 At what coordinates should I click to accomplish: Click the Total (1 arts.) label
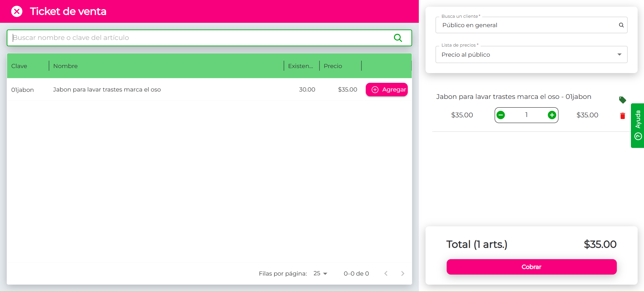click(x=477, y=244)
